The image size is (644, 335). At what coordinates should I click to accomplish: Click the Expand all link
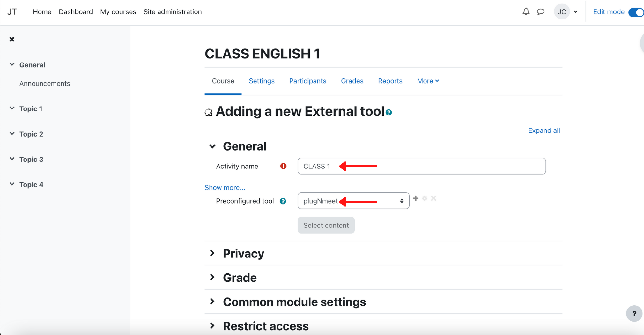[544, 130]
